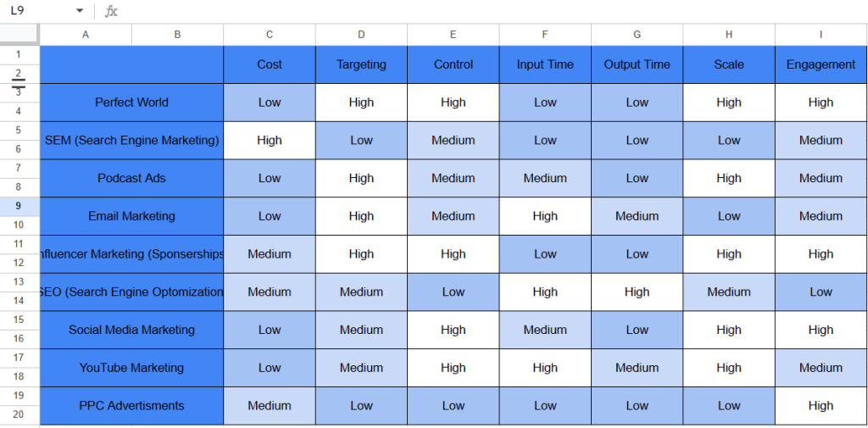868x428 pixels.
Task: Select the Perfect World row label
Action: pos(131,103)
